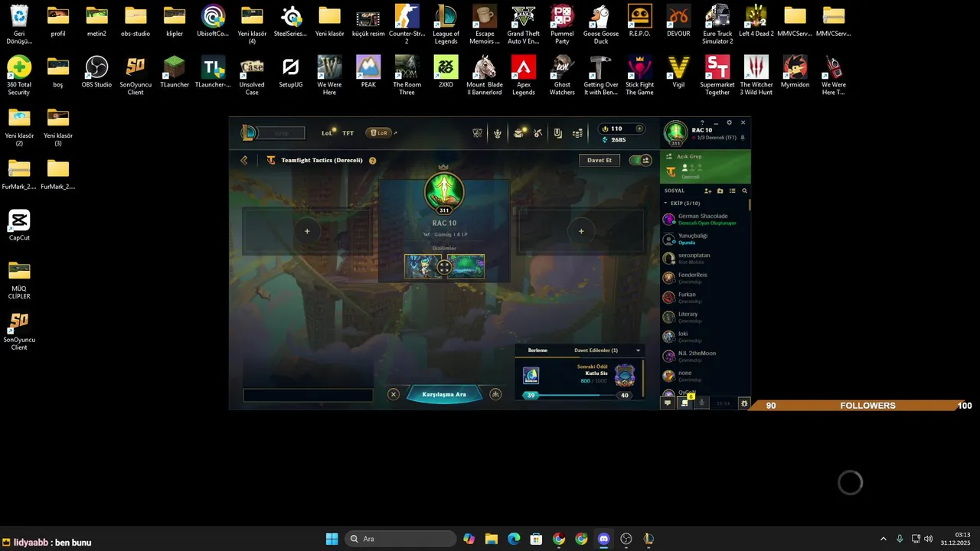Toggle the open party switch near Davet Et
980x551 pixels.
pos(639,160)
